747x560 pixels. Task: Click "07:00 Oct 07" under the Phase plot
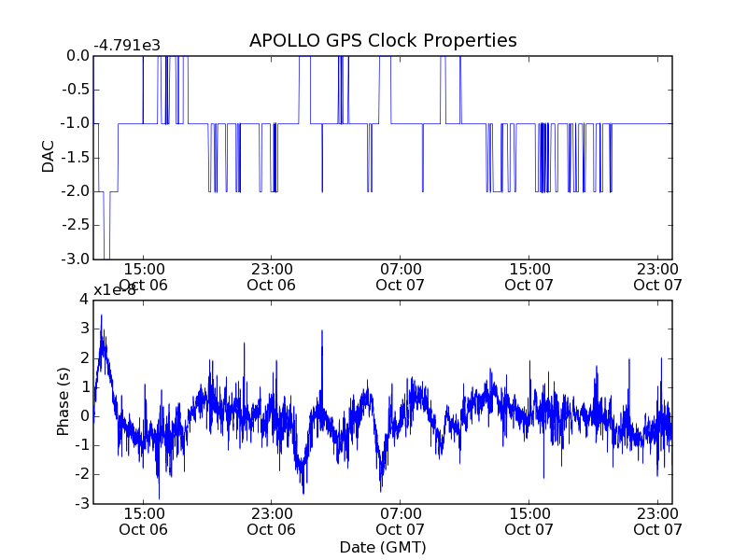(401, 522)
